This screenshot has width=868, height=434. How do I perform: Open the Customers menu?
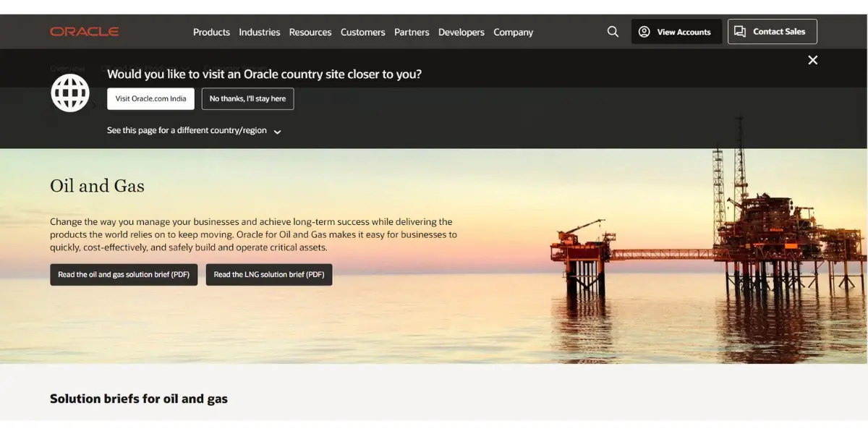(x=363, y=33)
